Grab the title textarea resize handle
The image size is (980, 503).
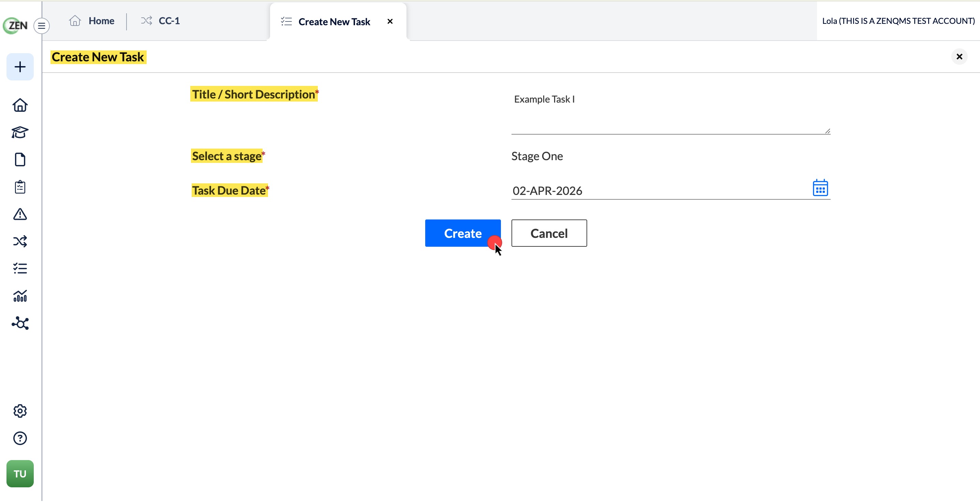click(827, 131)
